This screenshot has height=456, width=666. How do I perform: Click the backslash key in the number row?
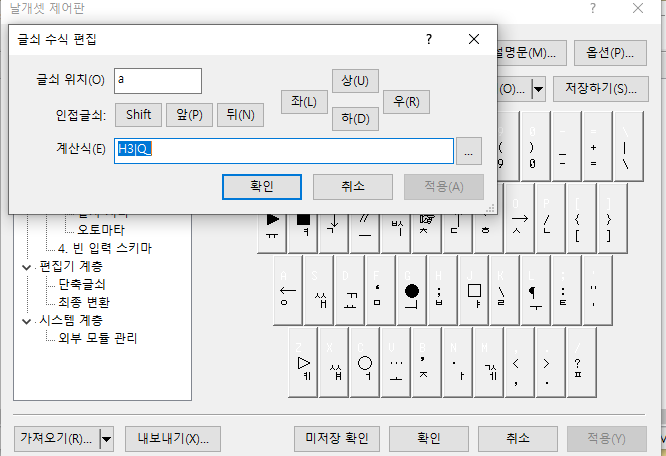pyautogui.click(x=625, y=147)
